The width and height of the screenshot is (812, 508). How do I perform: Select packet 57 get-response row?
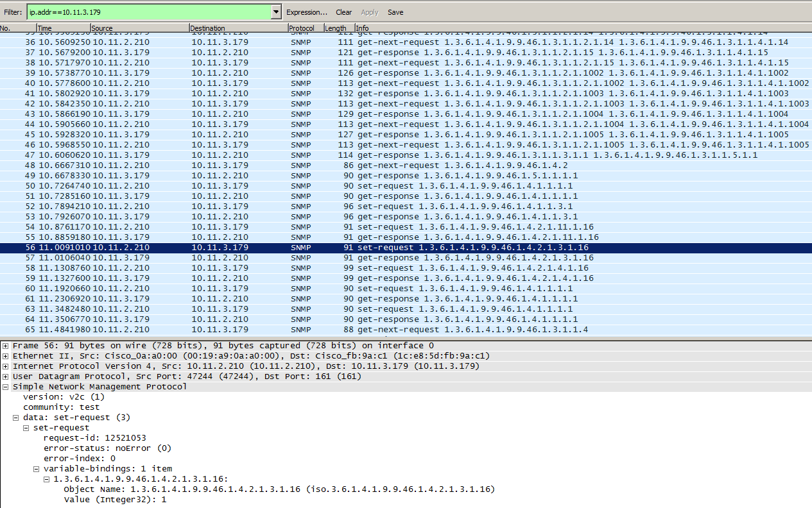406,258
